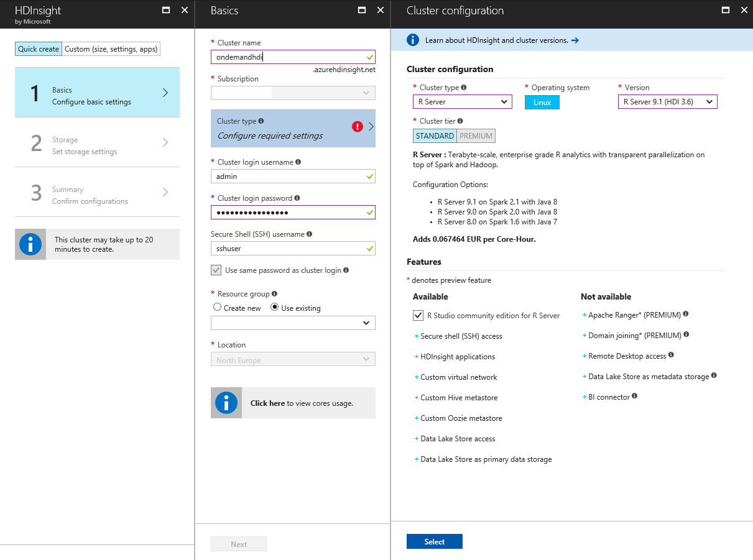Select the Use existing radio button

[x=275, y=307]
